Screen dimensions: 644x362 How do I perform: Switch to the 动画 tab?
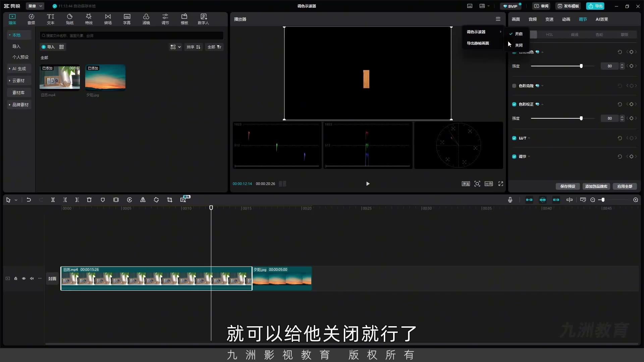click(x=566, y=19)
